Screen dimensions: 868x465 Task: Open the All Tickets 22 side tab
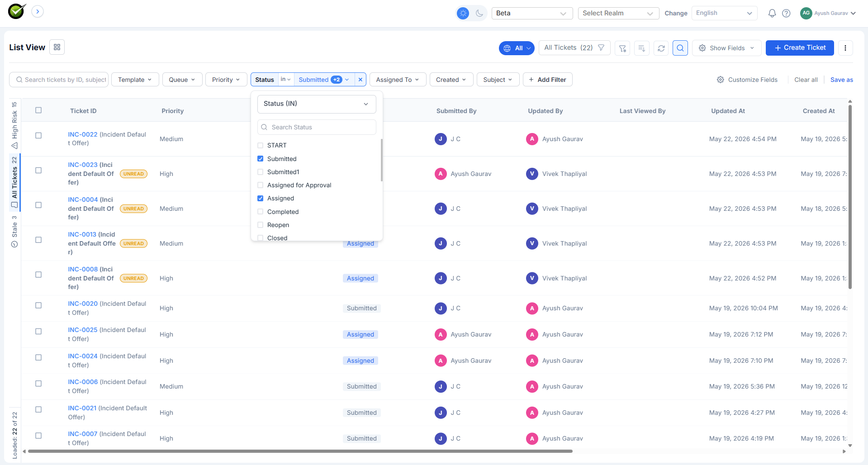(14, 183)
